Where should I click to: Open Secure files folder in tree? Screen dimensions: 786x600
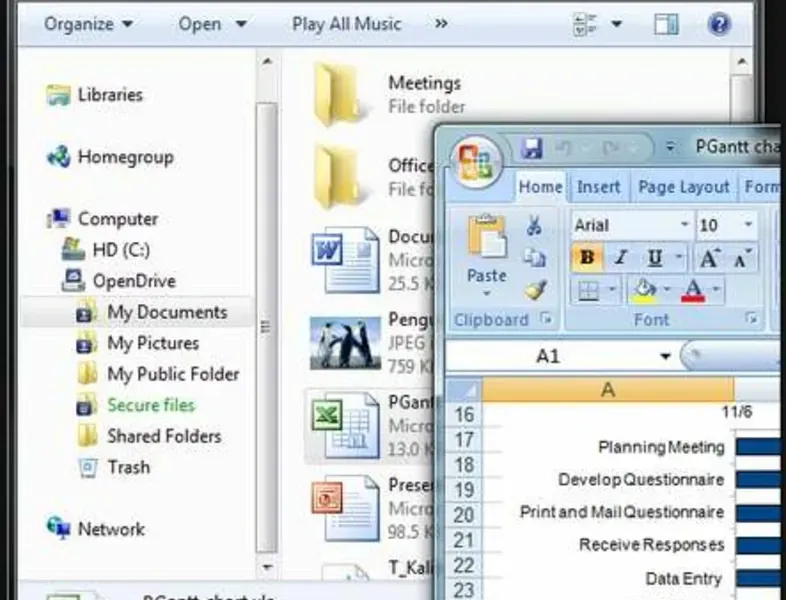[x=136, y=405]
